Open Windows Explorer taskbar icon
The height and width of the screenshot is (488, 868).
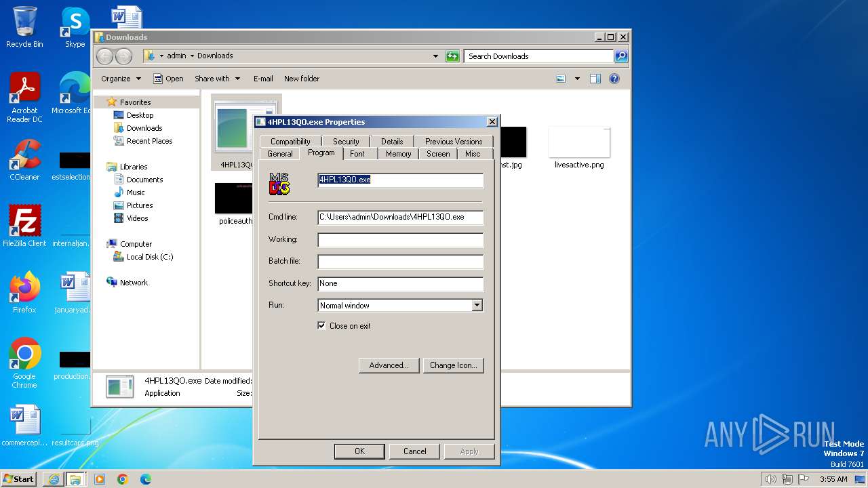75,479
